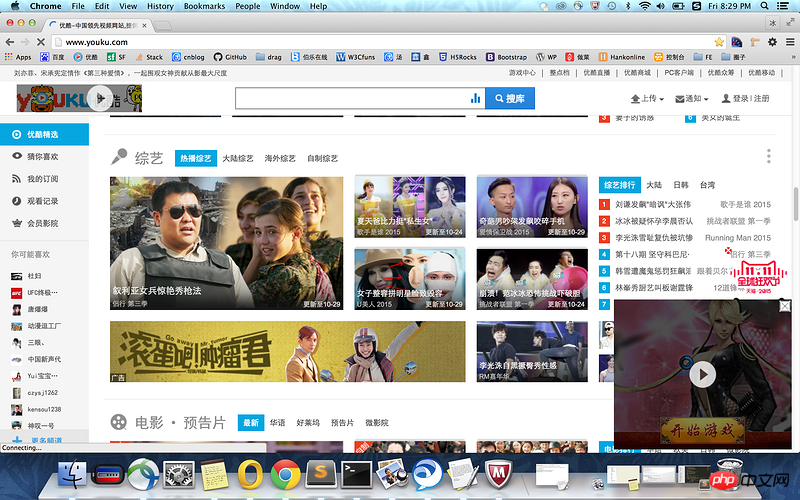Expand the 通知 notifications dropdown
The image size is (800, 500).
click(x=692, y=99)
